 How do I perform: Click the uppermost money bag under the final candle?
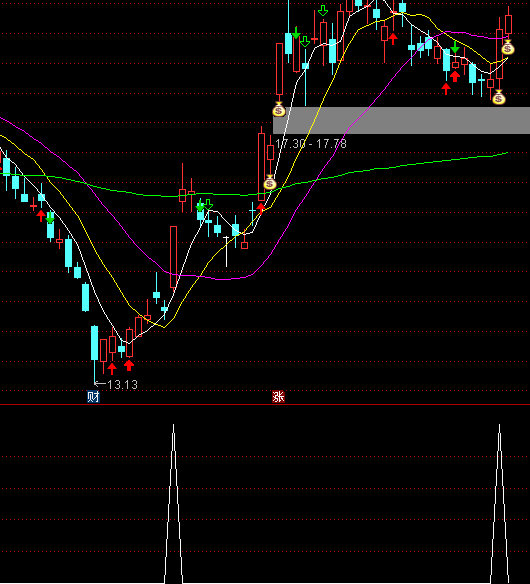click(508, 48)
